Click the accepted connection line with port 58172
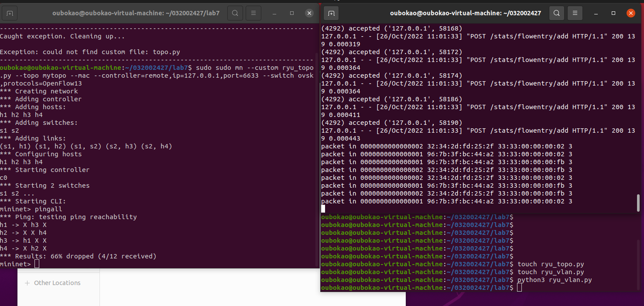The image size is (644, 306). click(x=391, y=52)
